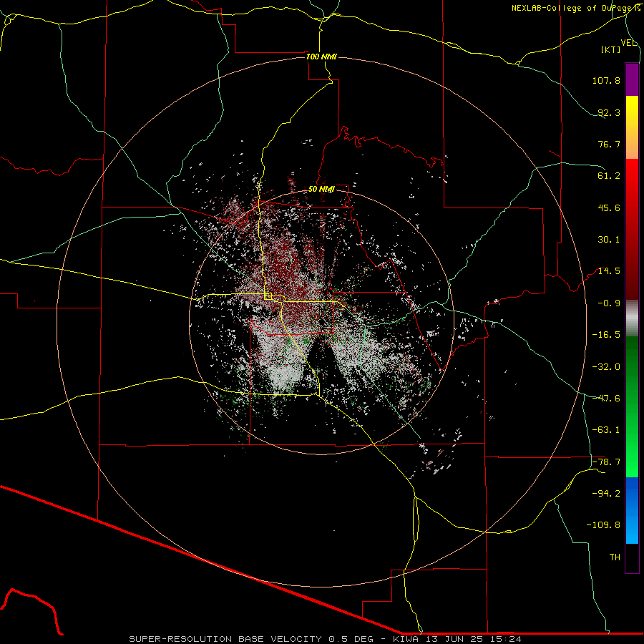Click the -0.9 velocity scale value

[x=609, y=303]
